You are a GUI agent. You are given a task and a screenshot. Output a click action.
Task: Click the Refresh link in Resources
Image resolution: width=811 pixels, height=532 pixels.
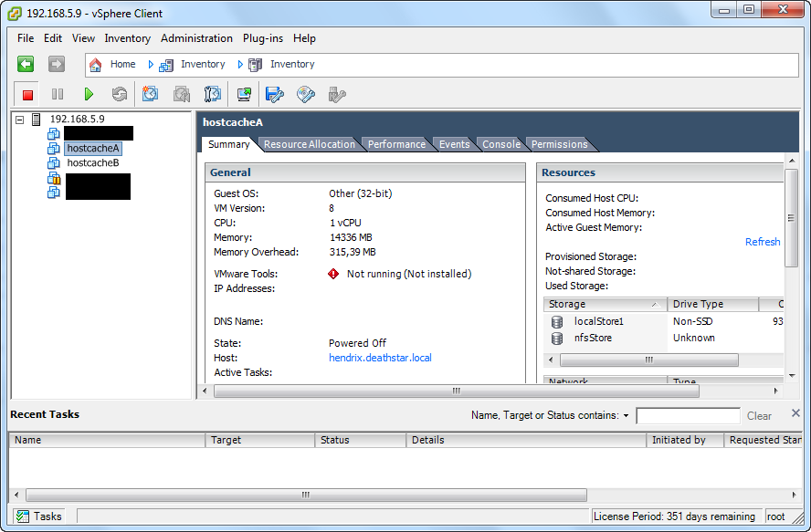click(x=762, y=242)
